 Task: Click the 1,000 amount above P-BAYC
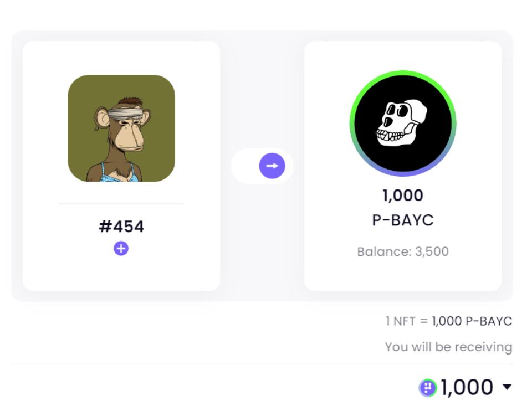coord(402,196)
